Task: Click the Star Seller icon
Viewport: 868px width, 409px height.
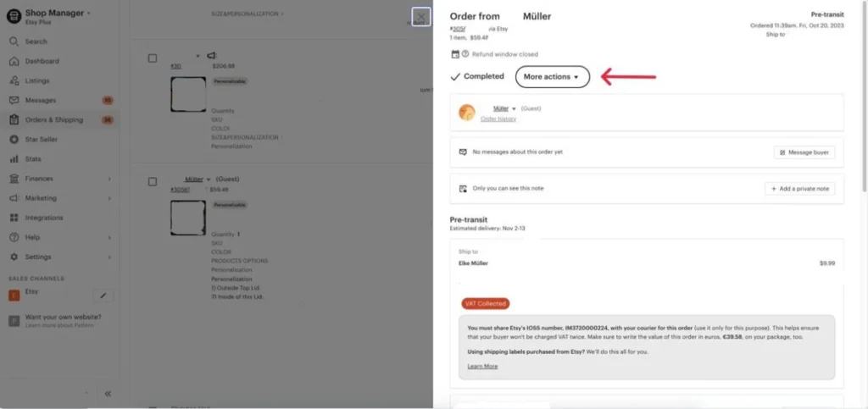Action: 14,139
